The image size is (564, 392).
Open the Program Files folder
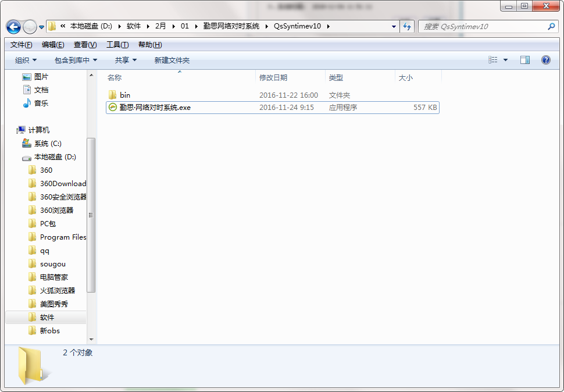point(57,237)
